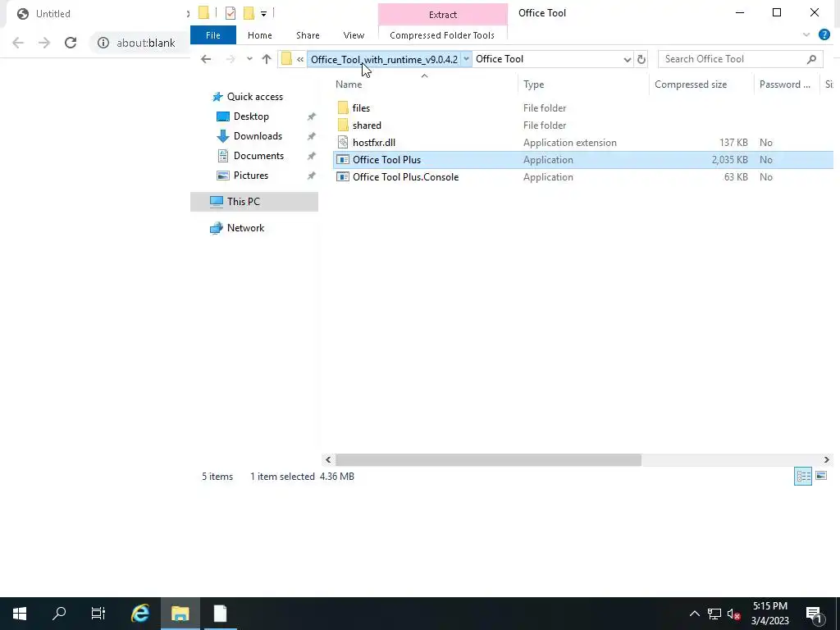Switch to large icons view layout

coord(820,476)
